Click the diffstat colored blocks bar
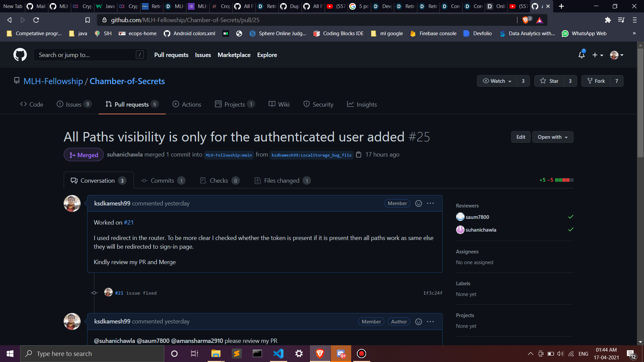This screenshot has height=362, width=644. coord(564,180)
